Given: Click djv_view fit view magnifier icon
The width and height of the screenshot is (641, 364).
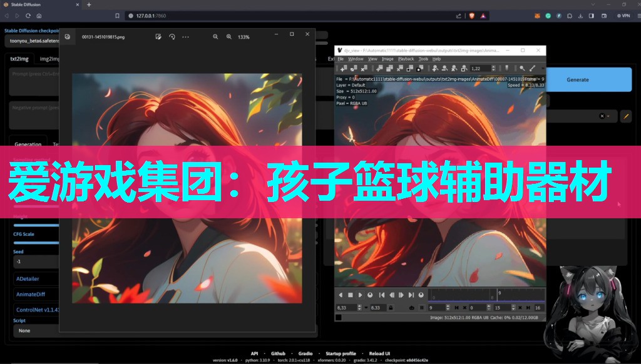Looking at the screenshot, I should point(464,68).
